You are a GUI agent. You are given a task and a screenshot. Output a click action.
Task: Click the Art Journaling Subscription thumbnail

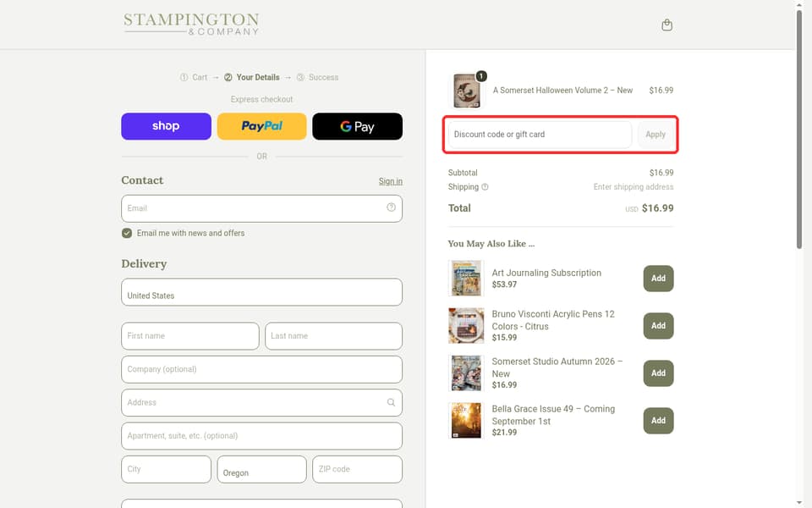(x=466, y=279)
